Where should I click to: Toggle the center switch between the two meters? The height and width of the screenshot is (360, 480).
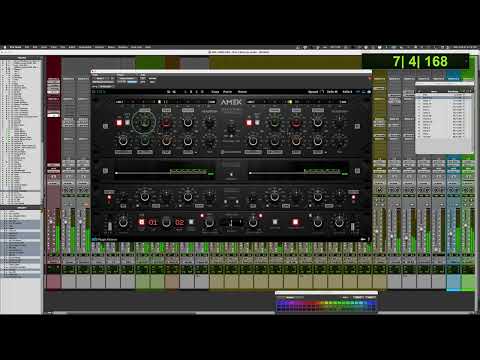(x=231, y=174)
